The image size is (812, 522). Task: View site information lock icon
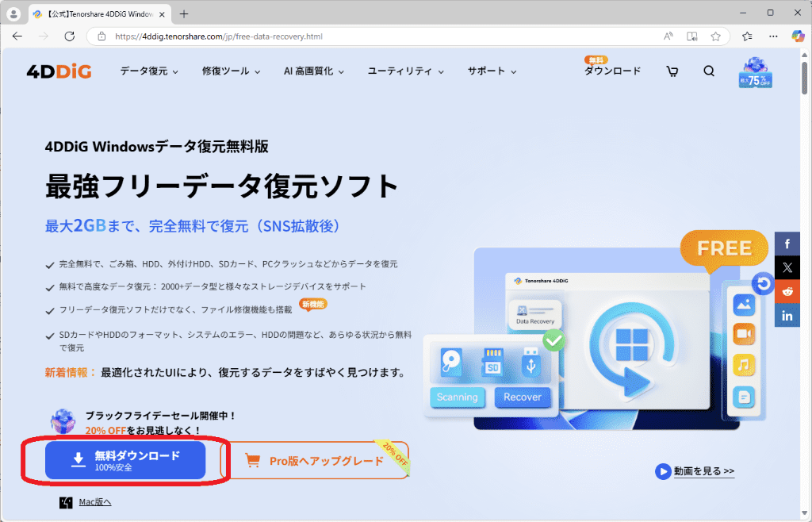102,36
